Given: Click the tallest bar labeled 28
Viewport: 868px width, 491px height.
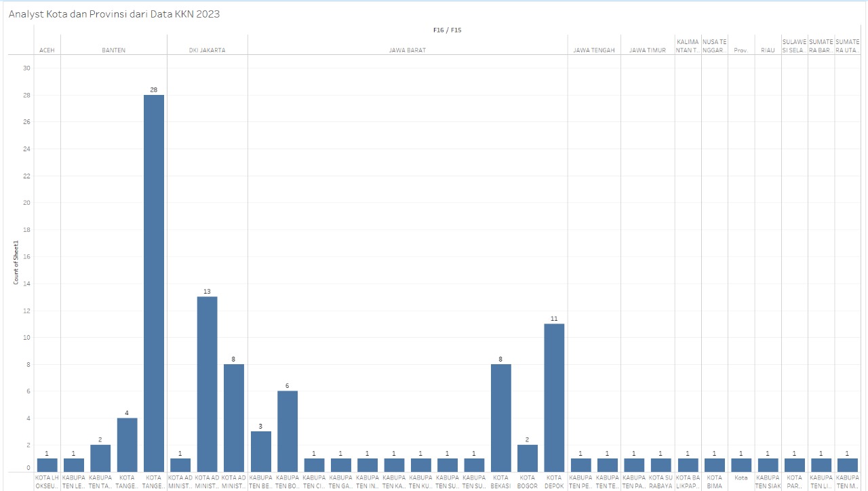Looking at the screenshot, I should tap(153, 283).
